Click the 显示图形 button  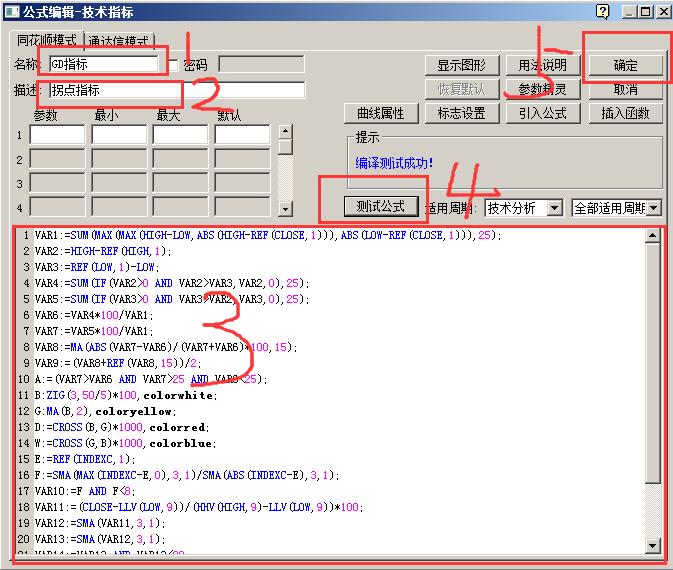[462, 65]
